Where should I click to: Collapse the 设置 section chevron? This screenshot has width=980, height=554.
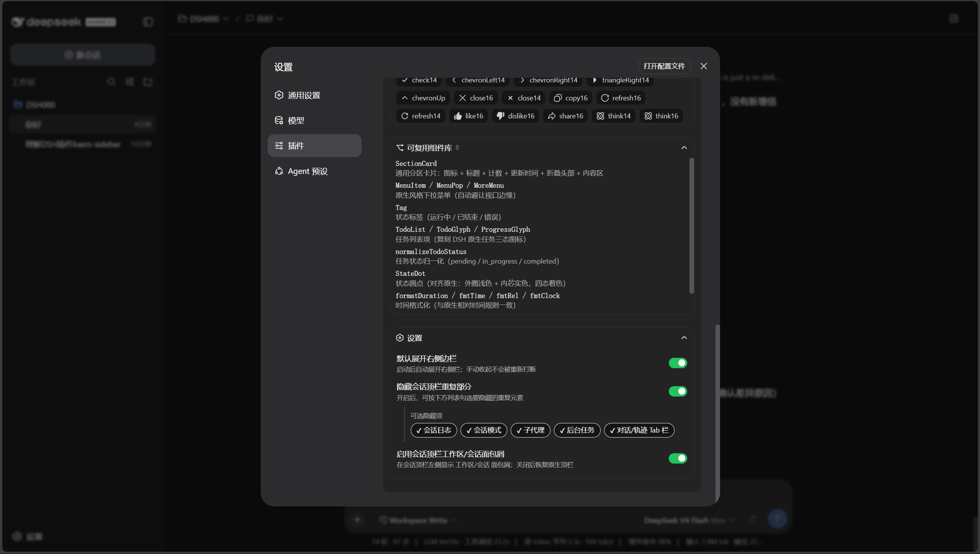[684, 338]
